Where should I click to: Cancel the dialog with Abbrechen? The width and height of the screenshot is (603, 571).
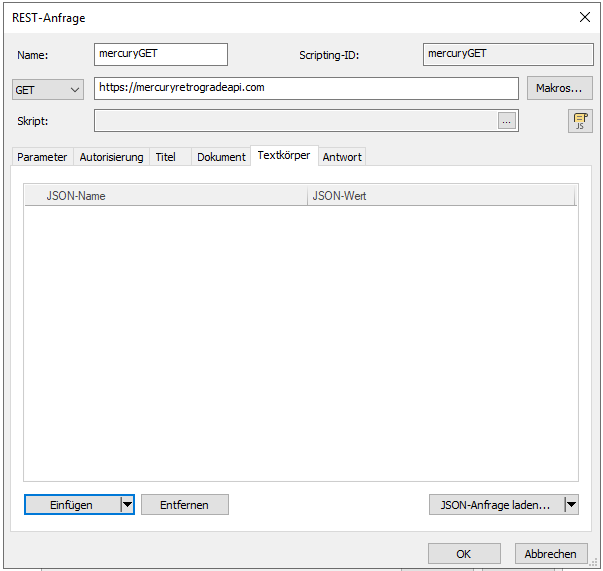[x=551, y=553]
